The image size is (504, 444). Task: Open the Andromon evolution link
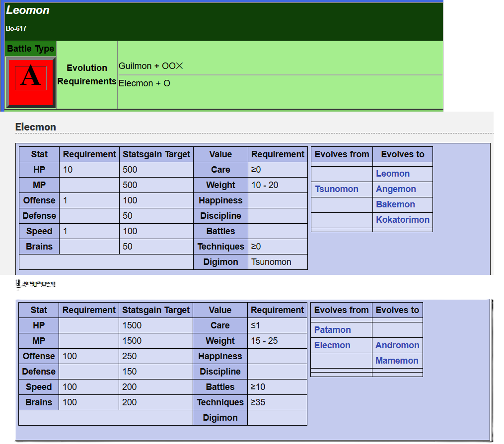pos(397,345)
